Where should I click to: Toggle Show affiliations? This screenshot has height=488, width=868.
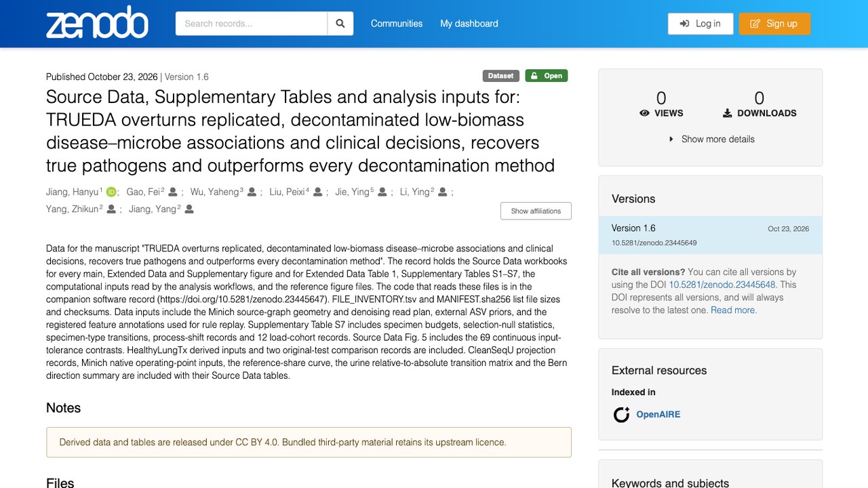(x=536, y=211)
